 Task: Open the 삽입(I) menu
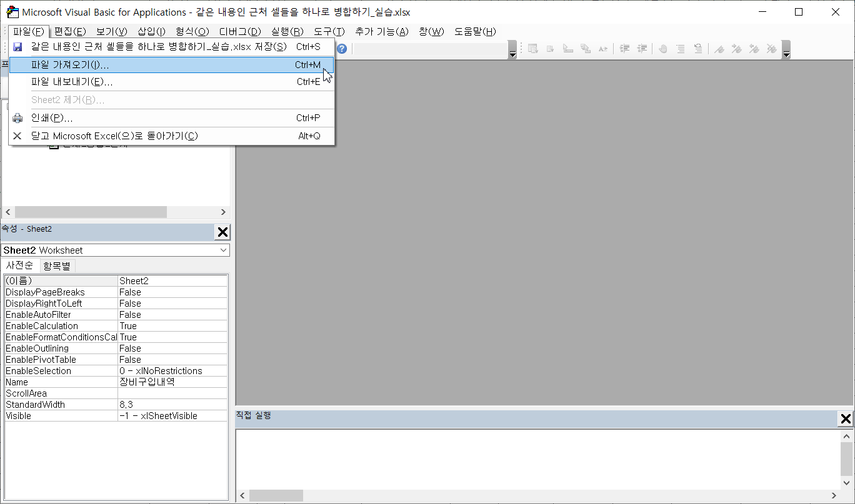(x=151, y=31)
